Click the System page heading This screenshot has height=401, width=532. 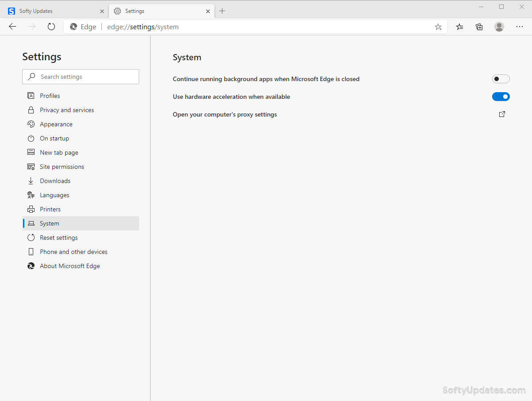[187, 58]
